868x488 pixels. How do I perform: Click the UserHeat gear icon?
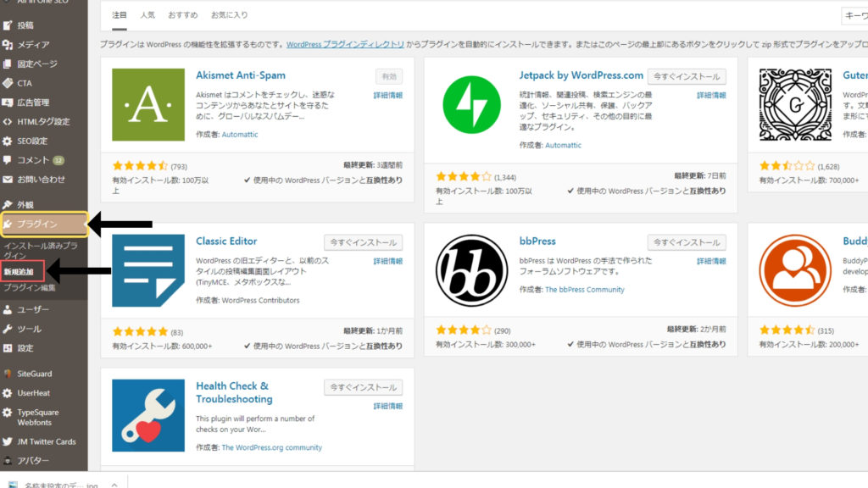point(7,393)
